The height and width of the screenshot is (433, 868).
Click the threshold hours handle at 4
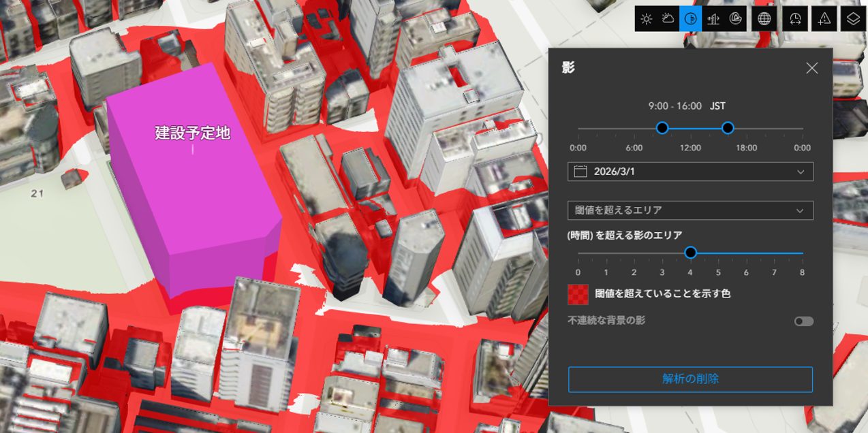click(690, 253)
